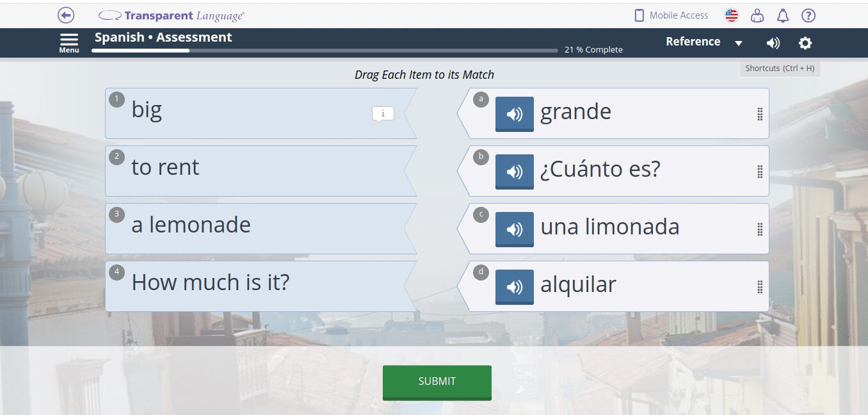
Task: Open the hamburger Menu
Action: [69, 42]
